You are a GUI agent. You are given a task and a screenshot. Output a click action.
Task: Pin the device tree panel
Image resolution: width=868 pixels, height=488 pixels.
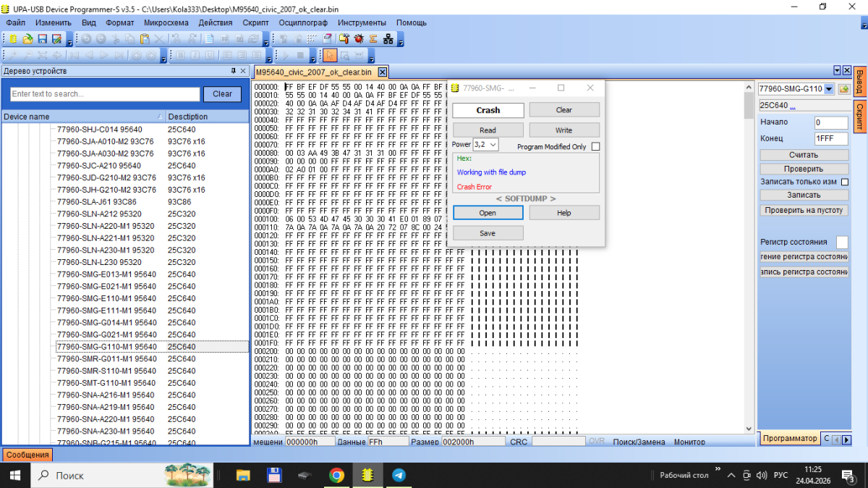[233, 71]
